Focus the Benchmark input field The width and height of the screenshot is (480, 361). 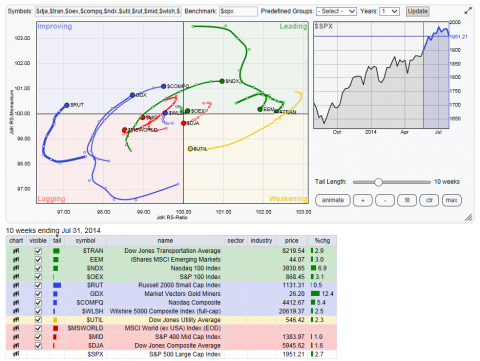tap(238, 11)
